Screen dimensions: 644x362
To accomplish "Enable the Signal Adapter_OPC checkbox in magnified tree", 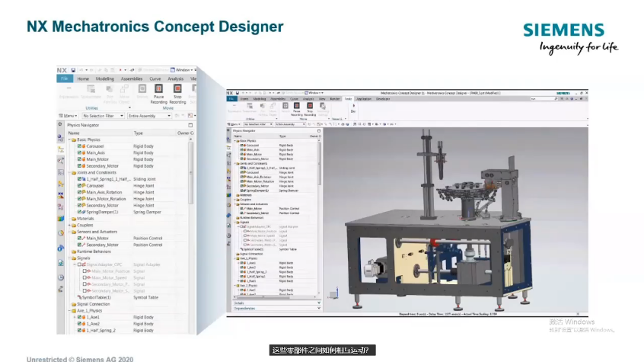I will coord(79,264).
